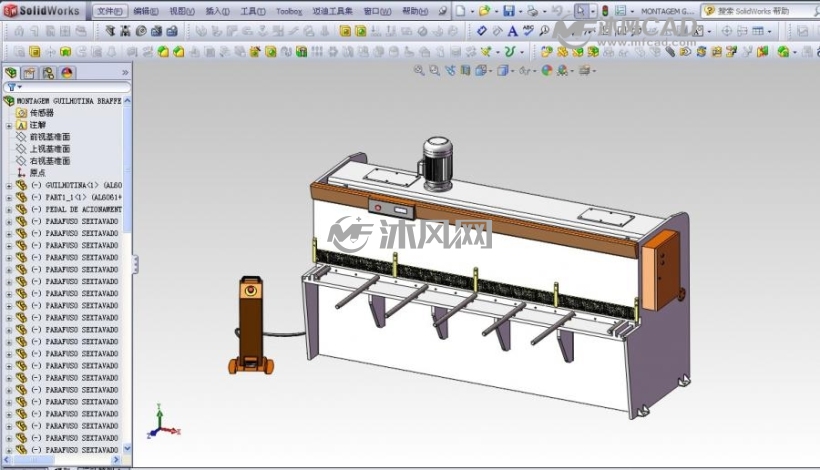Open the 插入 (Insert) menu
This screenshot has width=820, height=470.
tap(217, 11)
